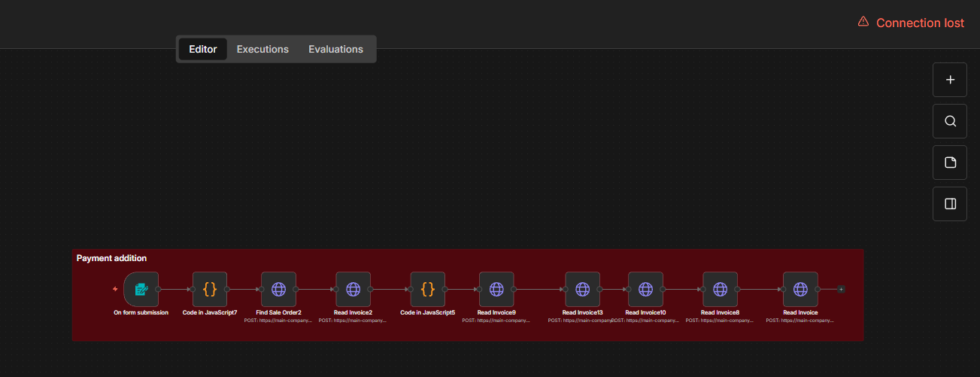Select the Read Invoice10 node
Screen dimensions: 980x377
tap(645, 289)
